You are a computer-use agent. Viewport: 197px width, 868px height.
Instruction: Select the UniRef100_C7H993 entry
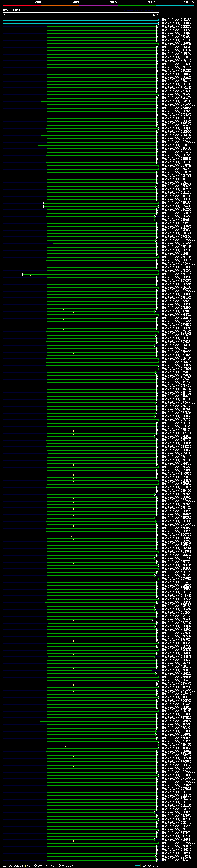click(x=177, y=352)
